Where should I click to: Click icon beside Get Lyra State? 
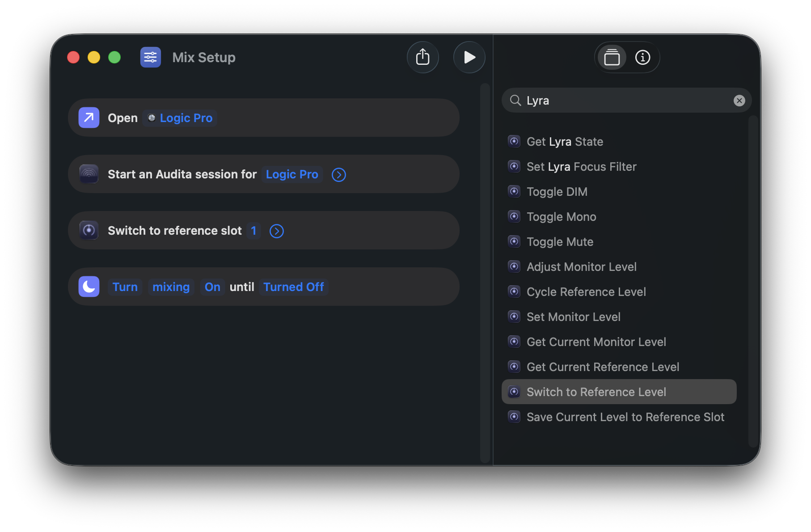[x=514, y=141]
